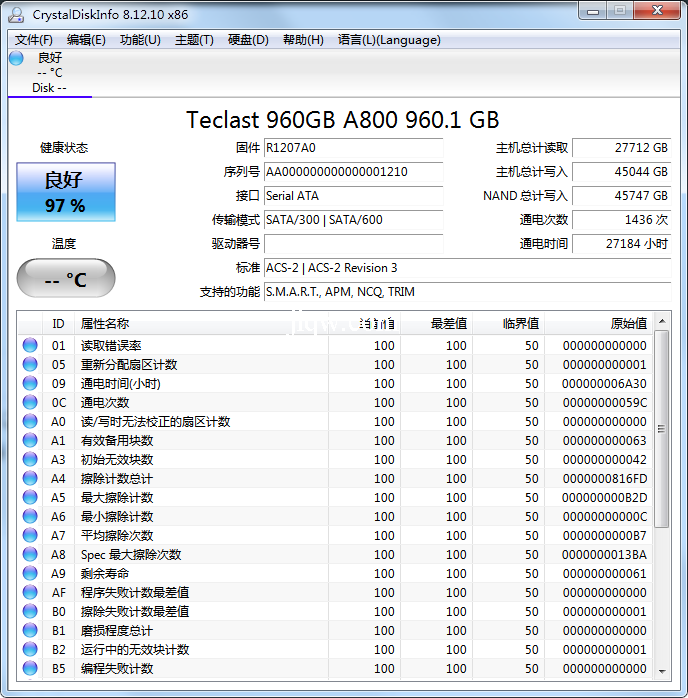Click the 良好 97 % health status button
This screenshot has height=698, width=688.
65,192
